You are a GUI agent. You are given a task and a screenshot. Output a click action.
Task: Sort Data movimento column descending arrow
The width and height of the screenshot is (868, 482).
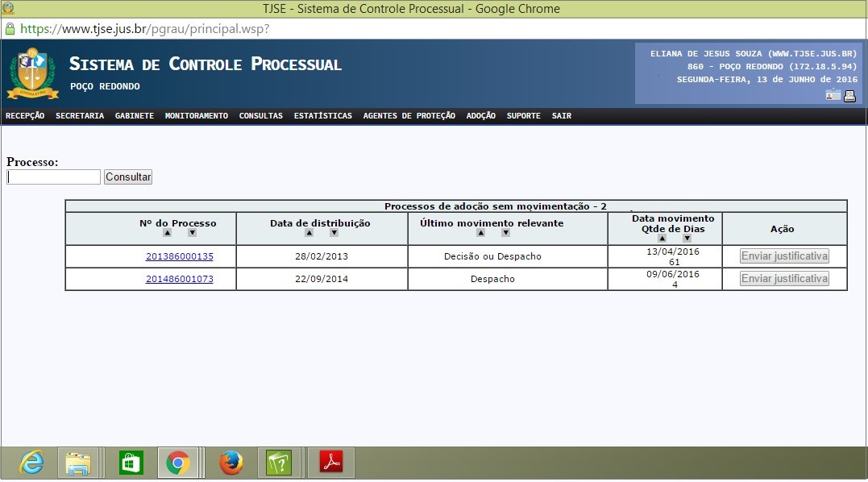687,239
